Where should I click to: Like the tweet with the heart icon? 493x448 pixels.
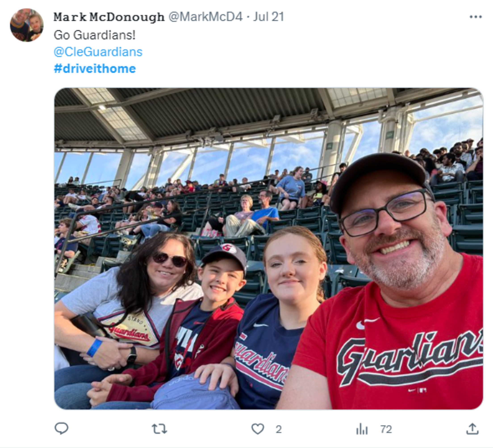click(258, 429)
